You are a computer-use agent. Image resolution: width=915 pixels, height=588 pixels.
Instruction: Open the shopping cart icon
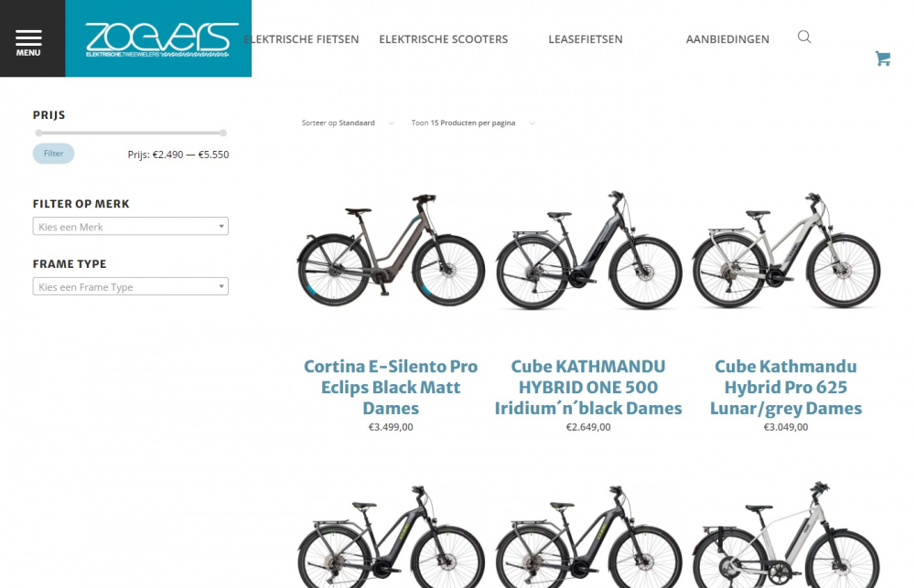[882, 59]
